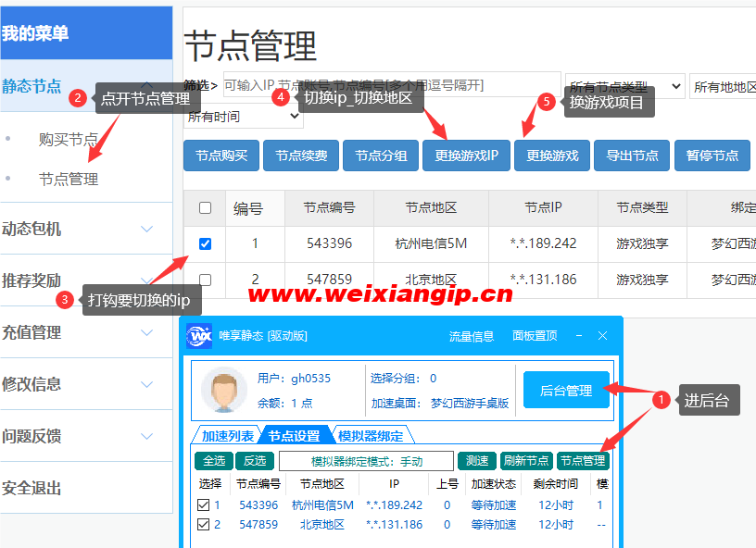Screen dimensions: 756x548
Task: Click the 更换游戏IP button
Action: [466, 156]
